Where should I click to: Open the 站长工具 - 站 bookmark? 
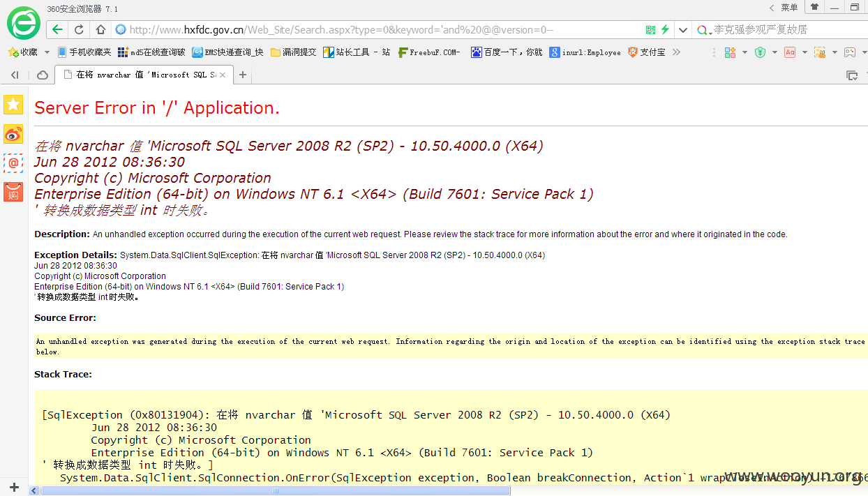pyautogui.click(x=357, y=52)
